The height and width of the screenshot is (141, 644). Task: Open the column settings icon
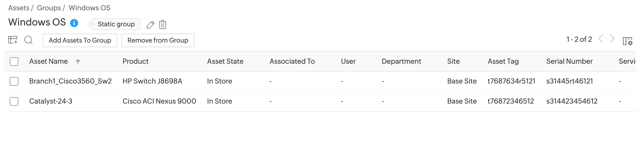click(627, 41)
